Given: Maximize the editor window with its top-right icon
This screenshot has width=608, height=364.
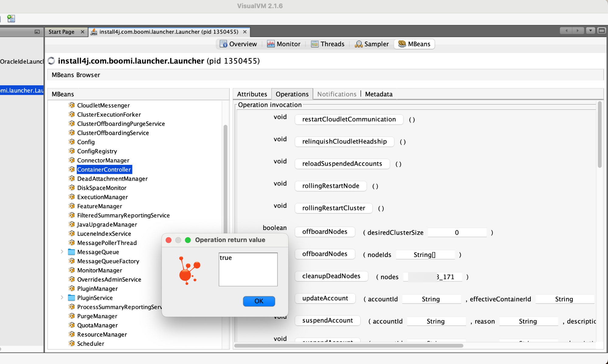Looking at the screenshot, I should (601, 31).
